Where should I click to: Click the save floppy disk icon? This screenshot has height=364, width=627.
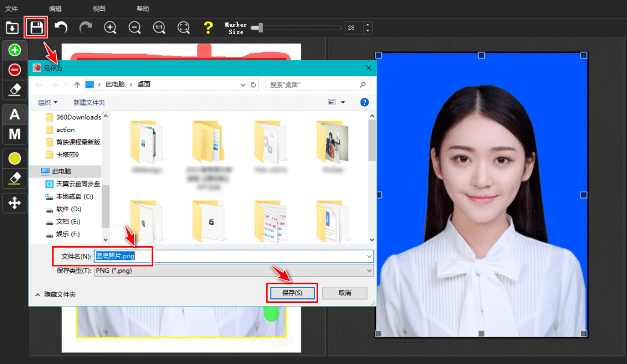click(x=37, y=27)
